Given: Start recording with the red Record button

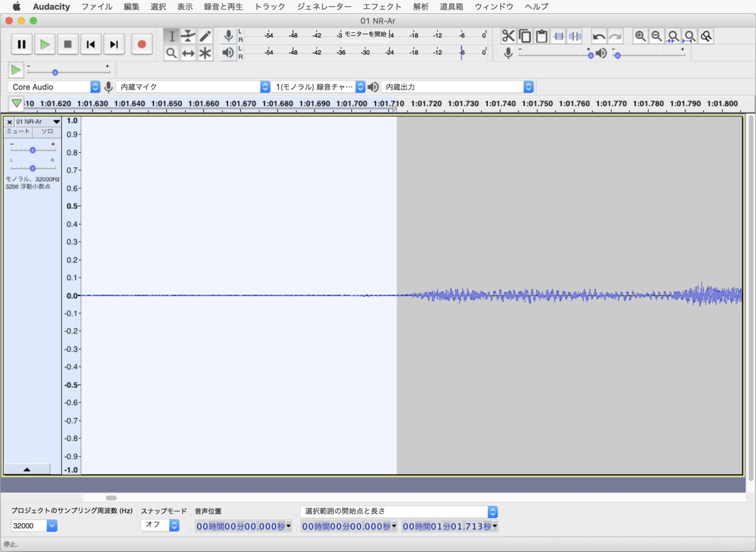Looking at the screenshot, I should 142,44.
